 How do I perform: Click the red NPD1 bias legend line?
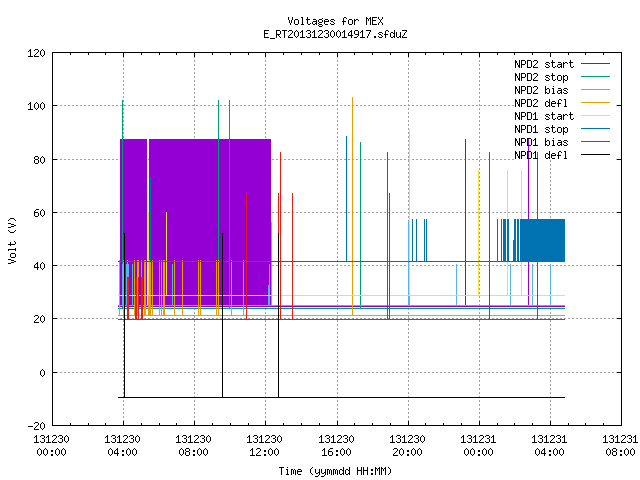point(595,142)
